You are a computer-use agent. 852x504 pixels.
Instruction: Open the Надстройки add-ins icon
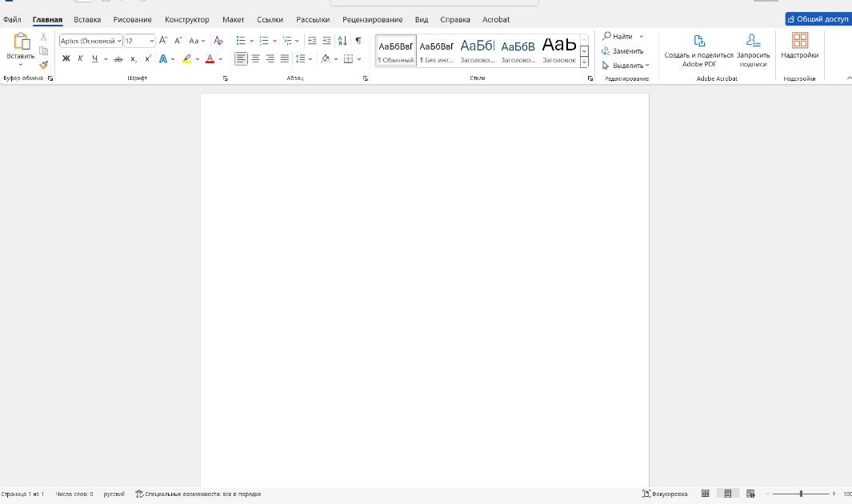click(x=799, y=46)
